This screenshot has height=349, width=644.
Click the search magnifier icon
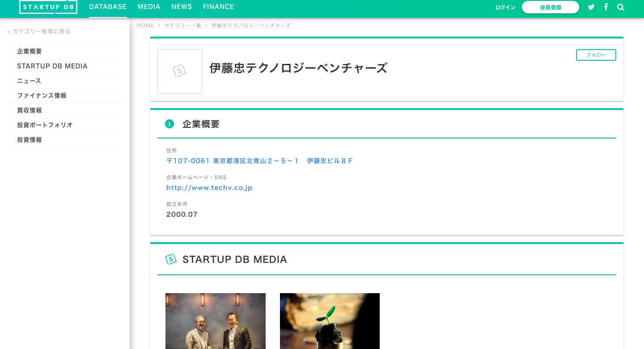[620, 7]
